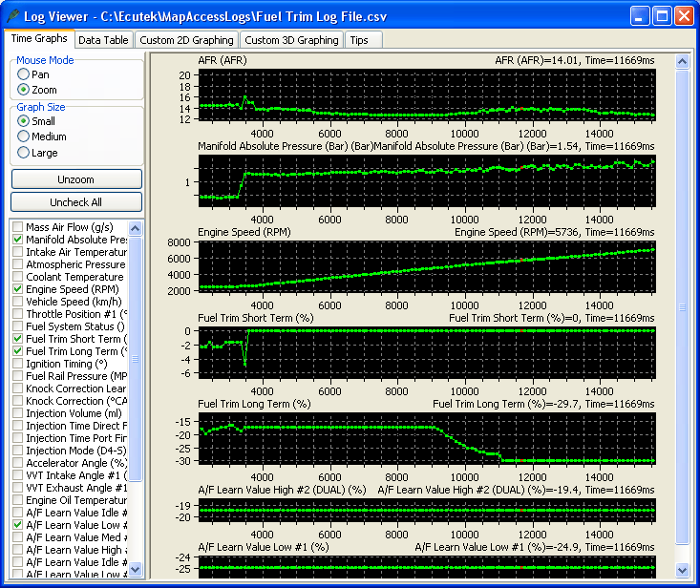This screenshot has height=588, width=700.
Task: Open the Custom 3D Graphing tab
Action: point(291,40)
